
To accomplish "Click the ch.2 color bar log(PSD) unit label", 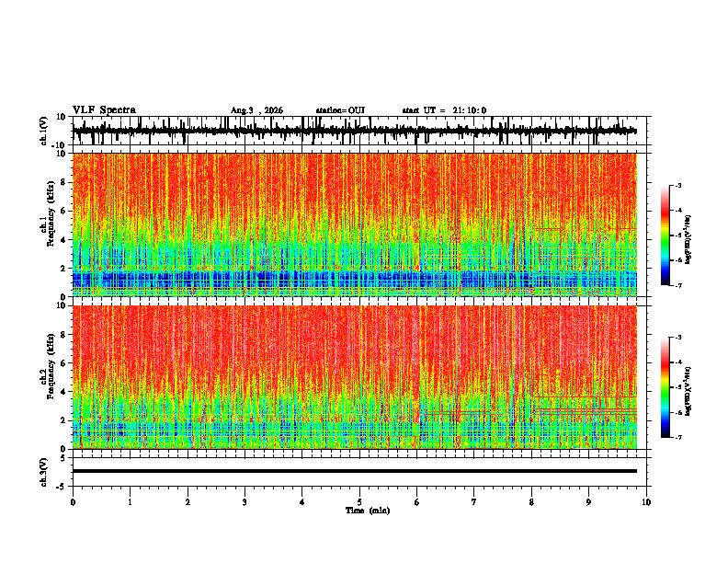I will (x=688, y=391).
